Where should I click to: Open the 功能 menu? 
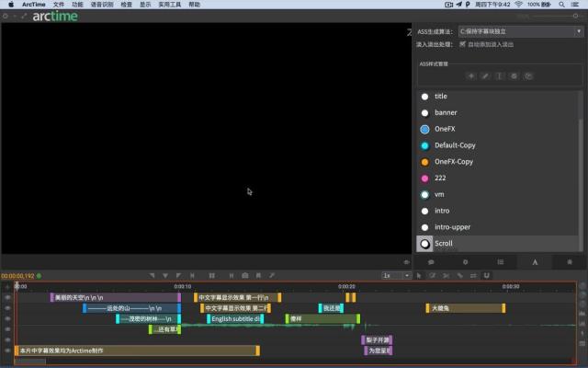[77, 5]
